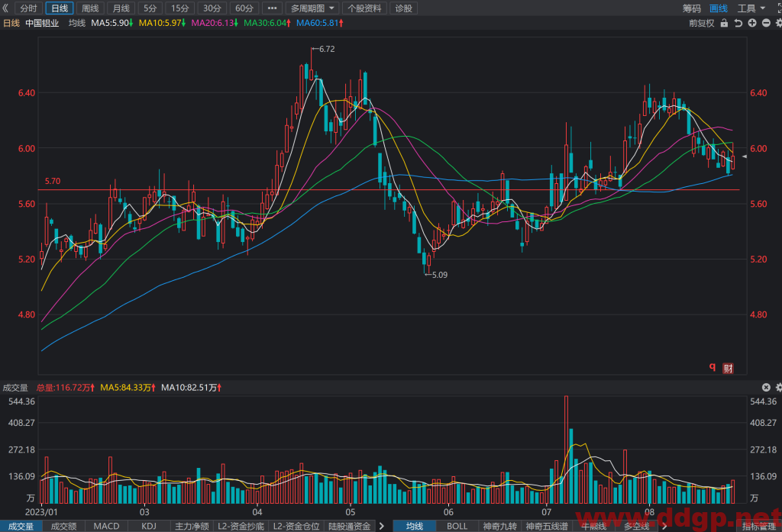Screen dimensions: 782x532
Task: Collapse panel with the double-left-arrow icon
Action: coord(5,8)
